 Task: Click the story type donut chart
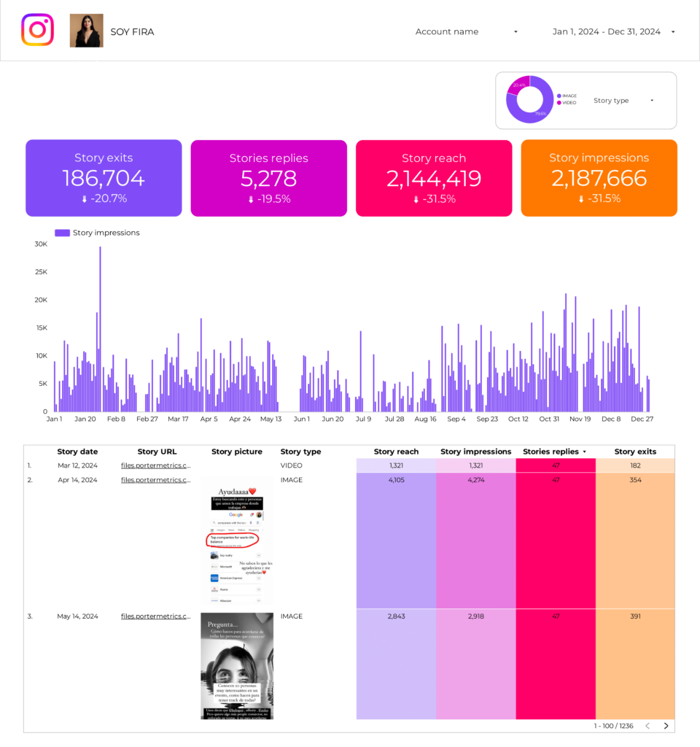coord(530,99)
